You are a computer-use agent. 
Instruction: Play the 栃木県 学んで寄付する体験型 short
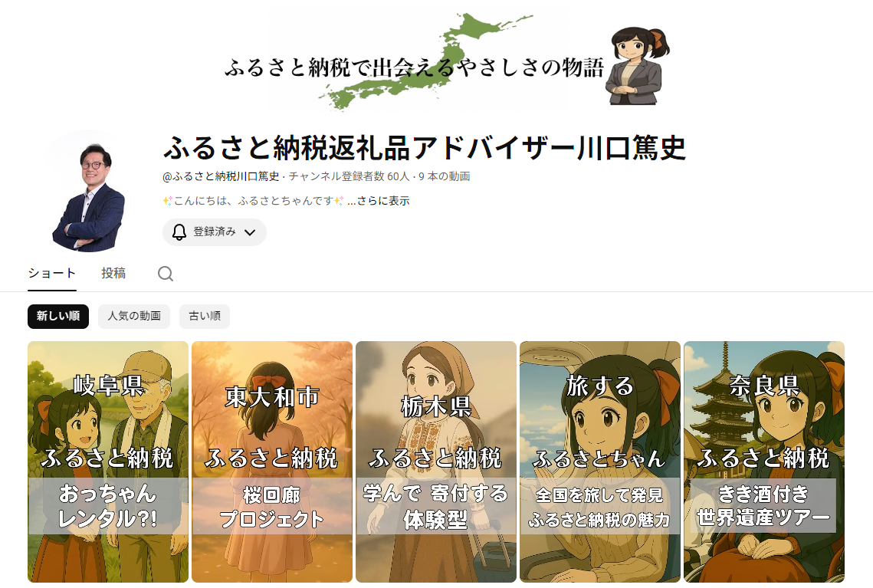click(436, 462)
